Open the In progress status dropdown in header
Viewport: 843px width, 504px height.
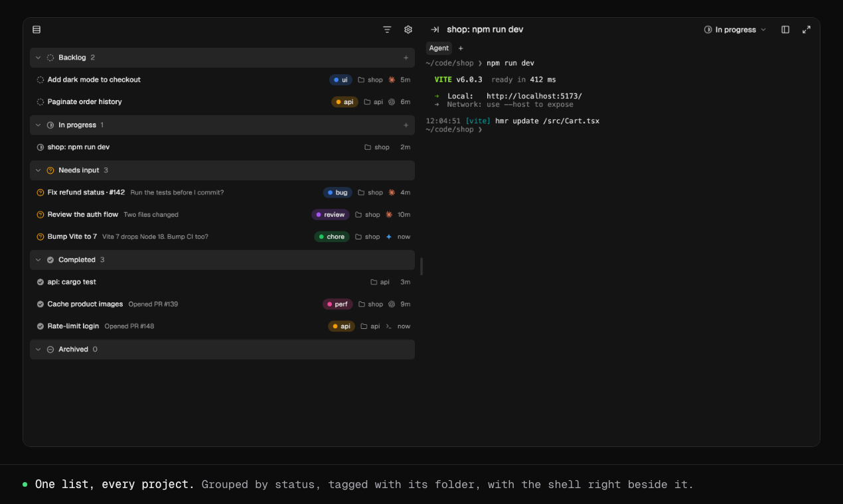pos(735,30)
